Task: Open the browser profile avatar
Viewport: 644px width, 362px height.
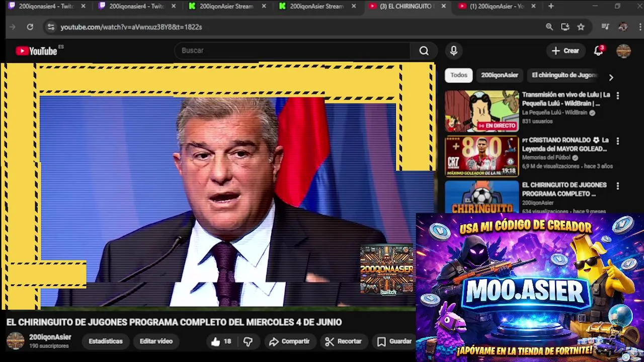Action: pos(623,27)
